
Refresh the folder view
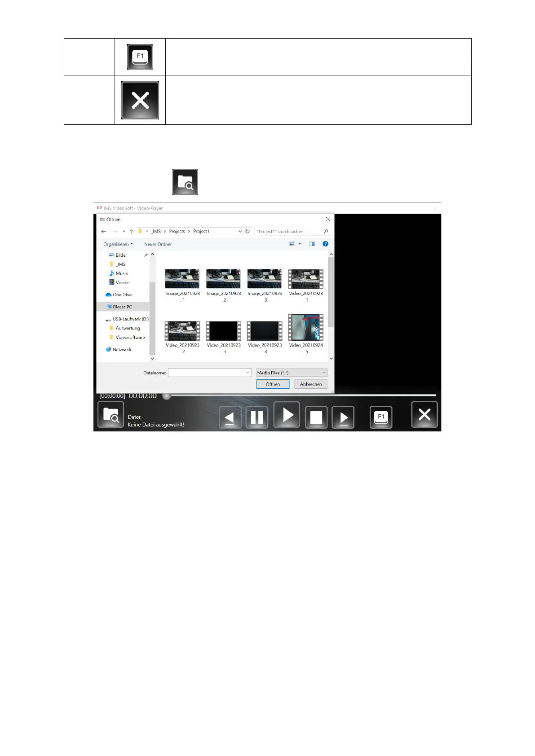point(248,232)
